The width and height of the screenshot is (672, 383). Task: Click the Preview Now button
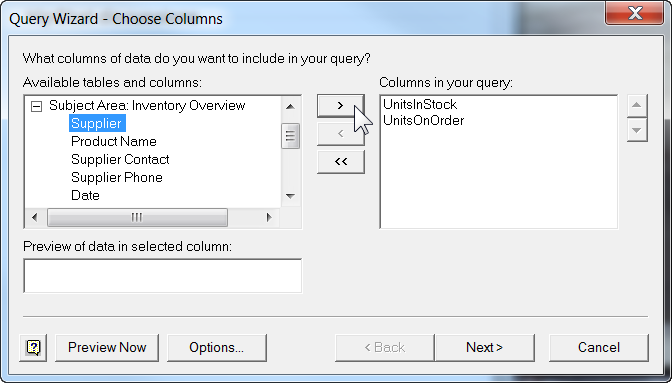pos(107,347)
